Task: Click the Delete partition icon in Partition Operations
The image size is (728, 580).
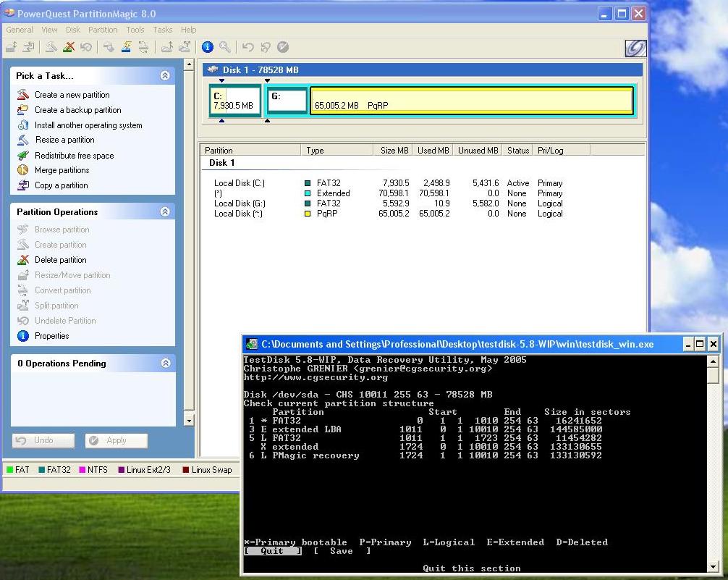Action: click(22, 260)
